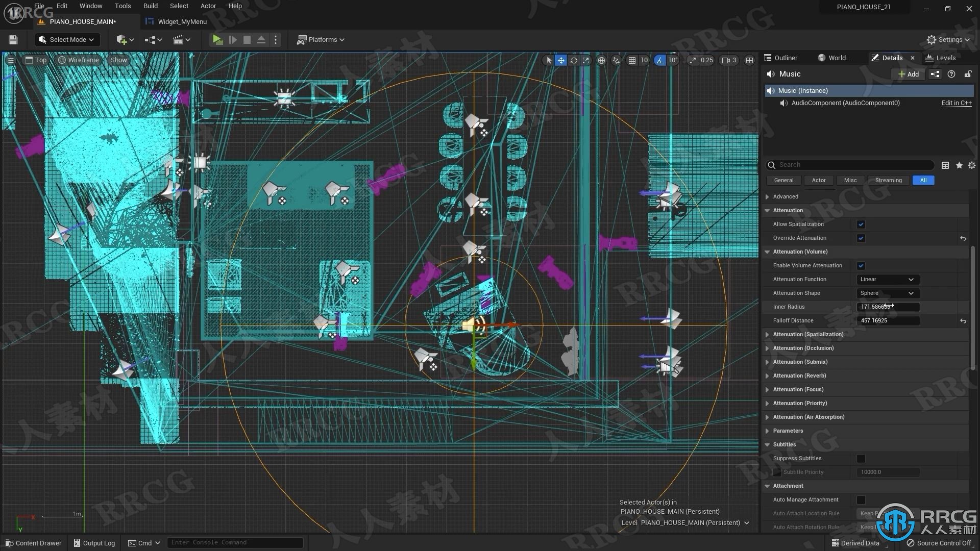
Task: Click Edit in C++ button for AudioComponent
Action: [956, 102]
